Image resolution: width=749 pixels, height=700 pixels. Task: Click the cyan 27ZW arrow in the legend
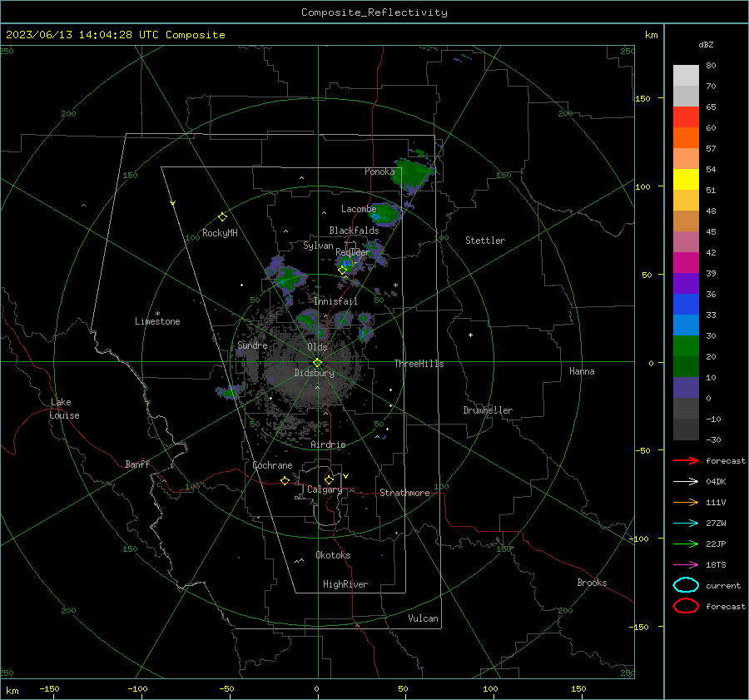686,524
